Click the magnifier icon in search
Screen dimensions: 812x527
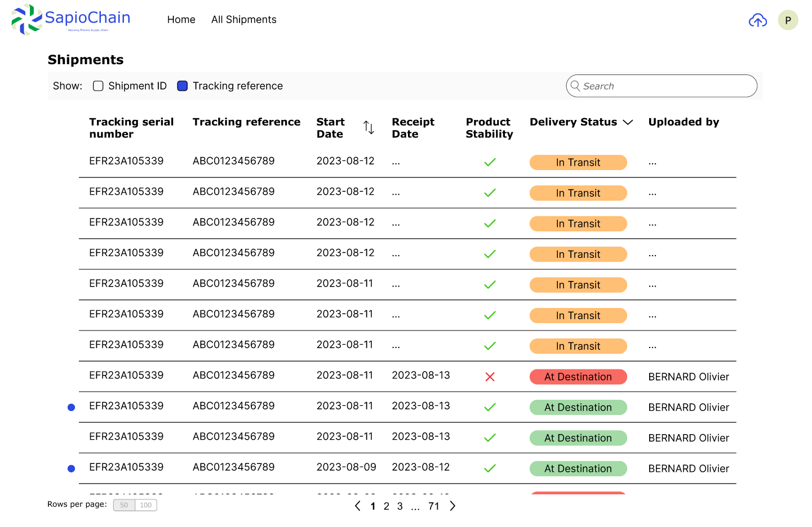click(575, 86)
